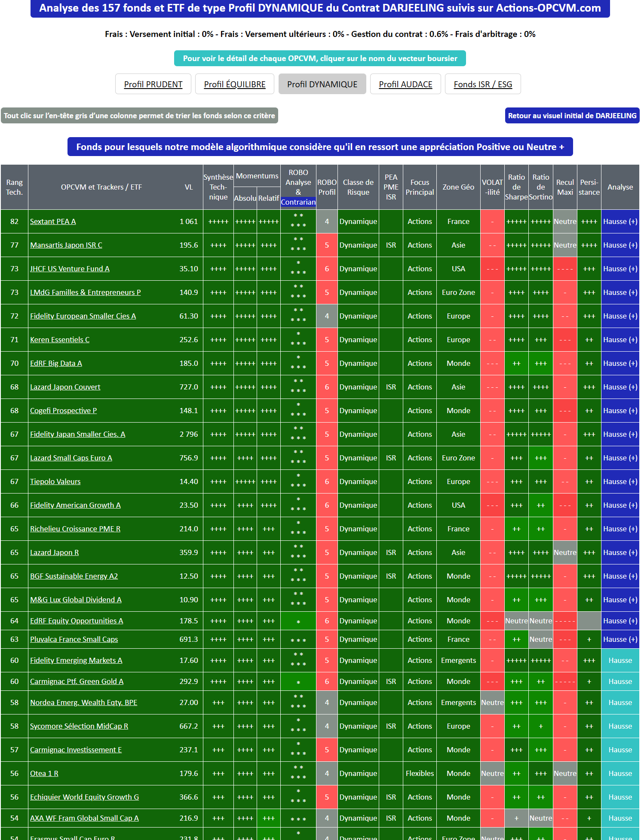Open AXA WF Fram Global Small Cap A
Viewport: 641px width, 840px height.
pyautogui.click(x=84, y=818)
